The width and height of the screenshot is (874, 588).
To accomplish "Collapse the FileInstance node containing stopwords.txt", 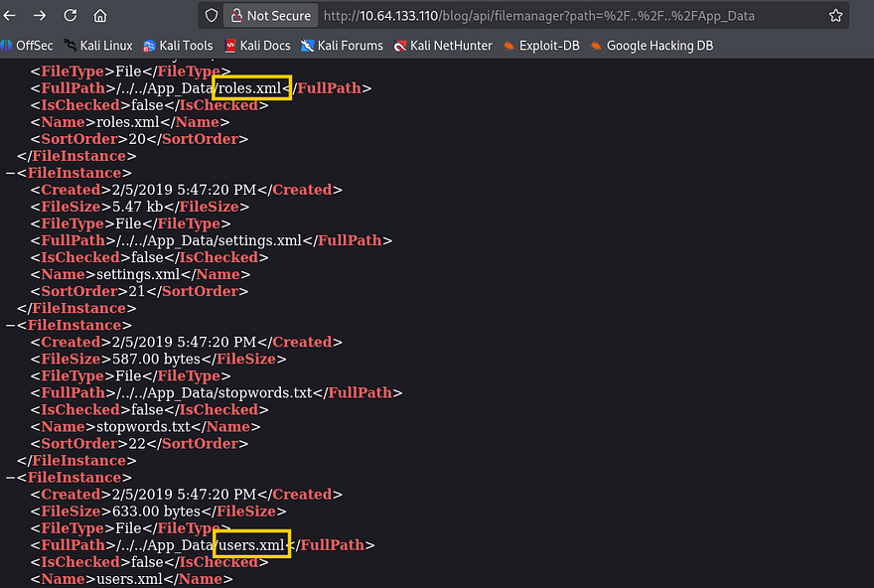I will click(x=10, y=325).
